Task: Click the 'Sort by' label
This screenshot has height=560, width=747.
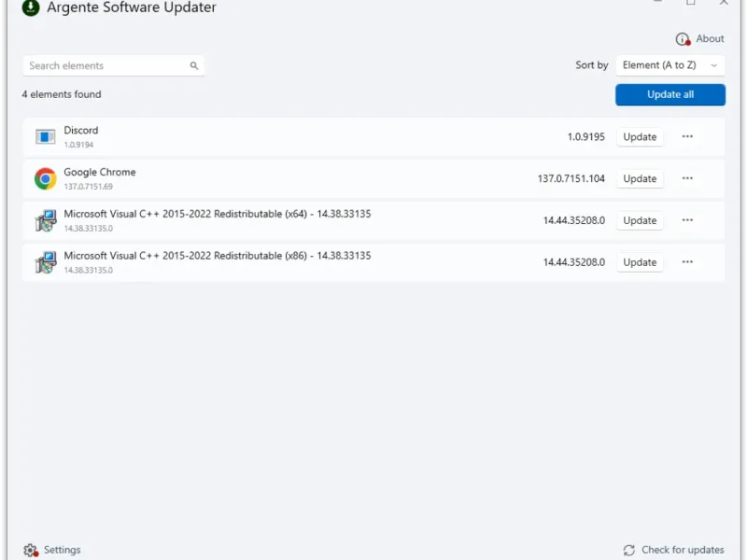Action: (592, 65)
